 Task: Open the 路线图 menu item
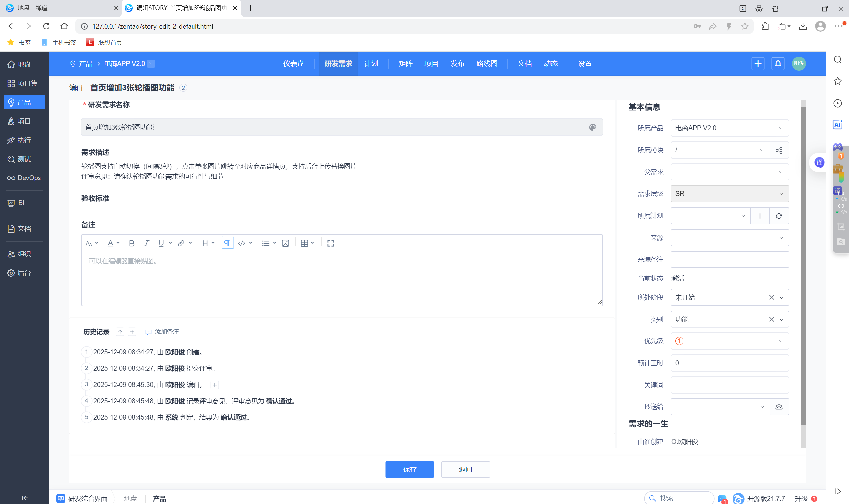pos(487,63)
